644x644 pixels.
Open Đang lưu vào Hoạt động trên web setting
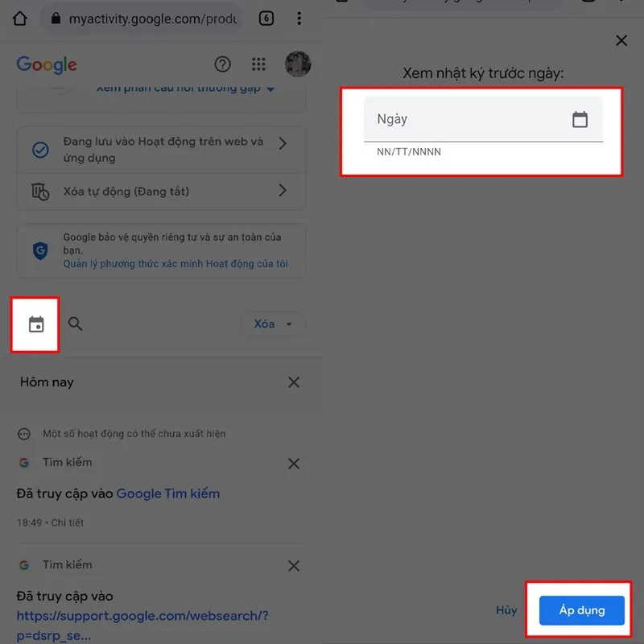(x=161, y=150)
